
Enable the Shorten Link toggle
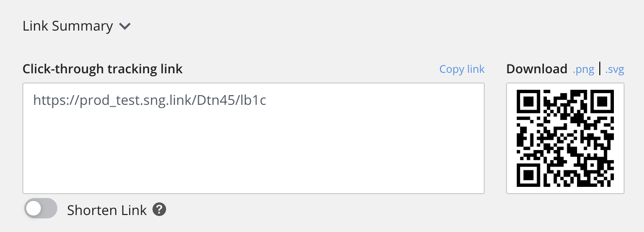[41, 209]
